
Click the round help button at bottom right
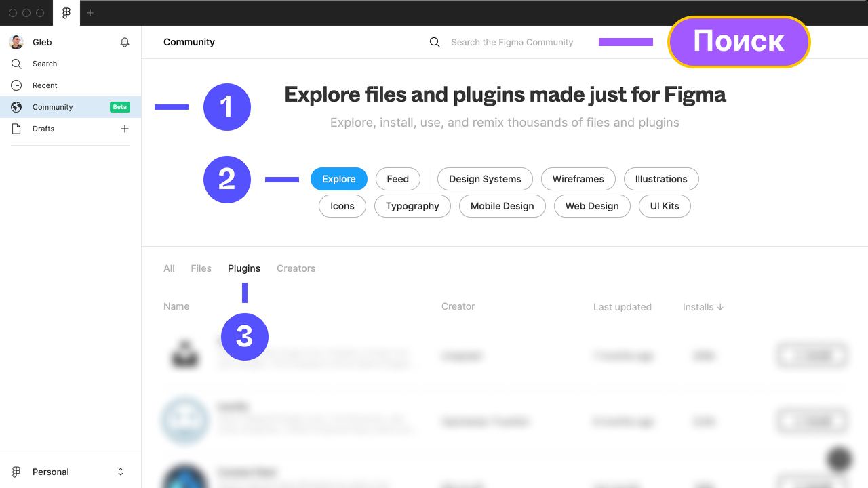(x=840, y=460)
